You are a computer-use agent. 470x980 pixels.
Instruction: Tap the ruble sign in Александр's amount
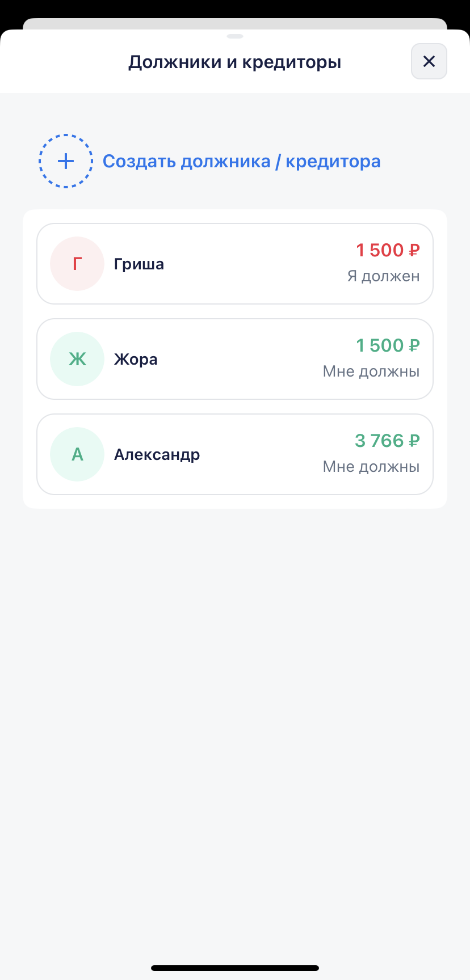pyautogui.click(x=414, y=441)
